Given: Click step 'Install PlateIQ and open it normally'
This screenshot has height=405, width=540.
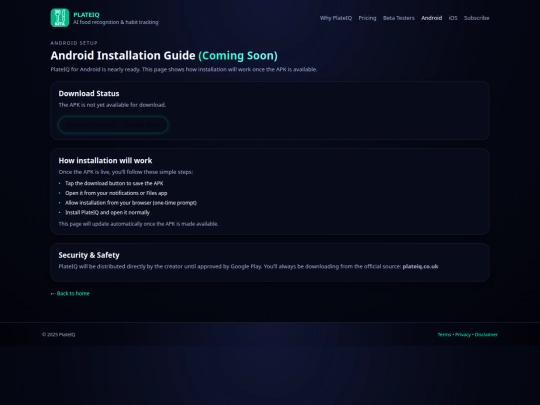Looking at the screenshot, I should click(107, 212).
